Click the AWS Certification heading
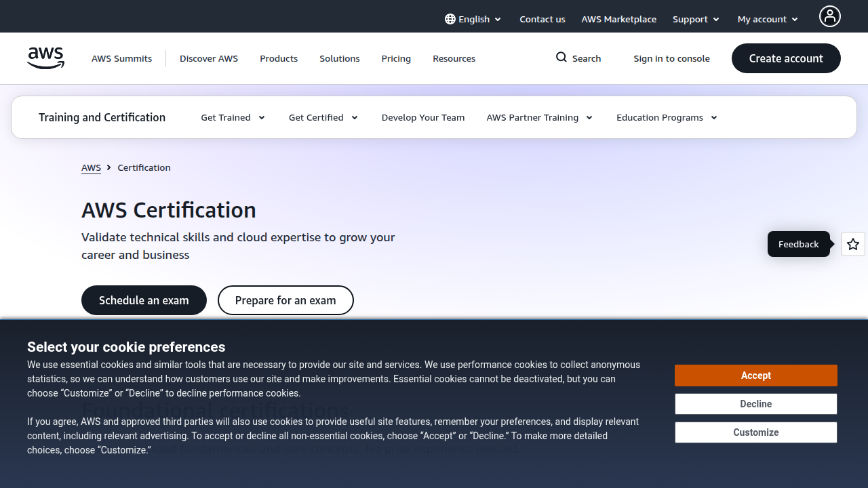Viewport: 868px width, 488px height. [169, 210]
